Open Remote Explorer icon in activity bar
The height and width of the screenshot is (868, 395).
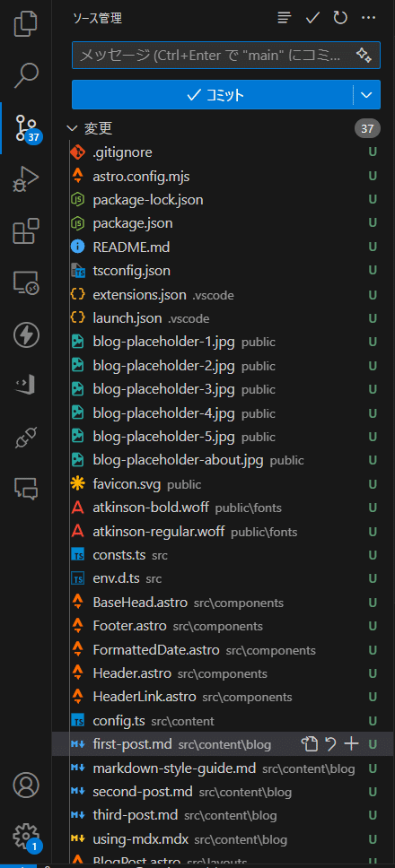coord(26,282)
